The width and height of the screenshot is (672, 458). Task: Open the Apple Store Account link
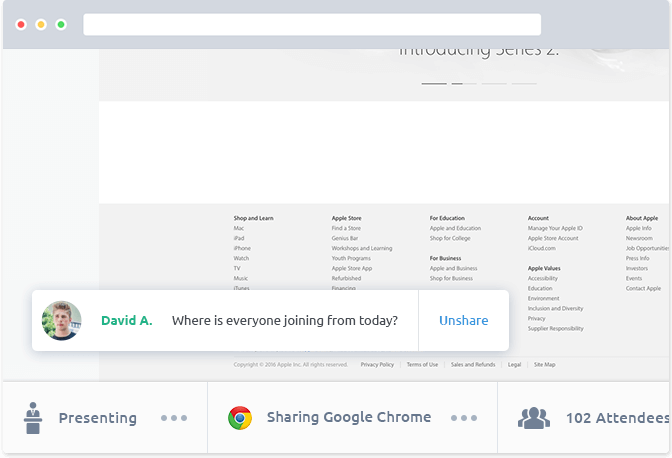click(553, 238)
